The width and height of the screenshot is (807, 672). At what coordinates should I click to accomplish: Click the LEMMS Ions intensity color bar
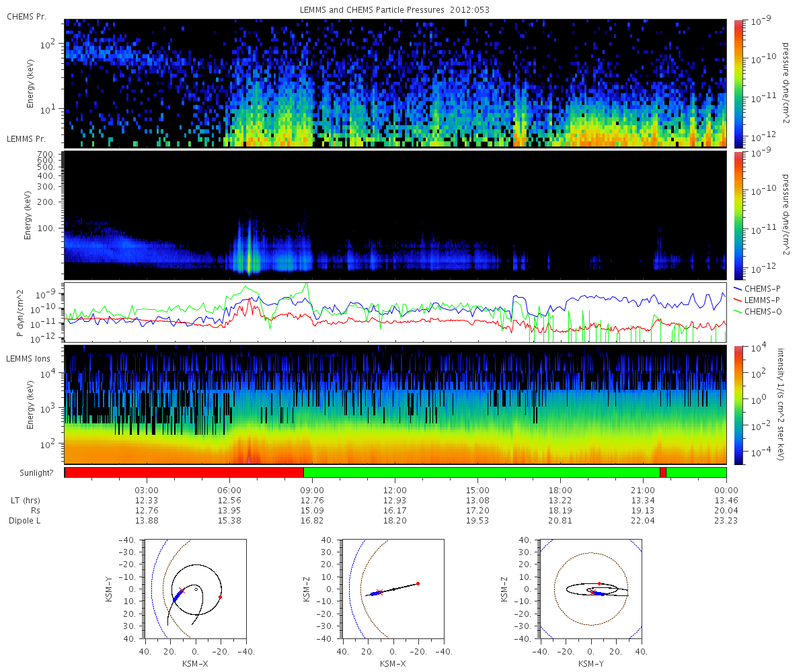click(738, 405)
